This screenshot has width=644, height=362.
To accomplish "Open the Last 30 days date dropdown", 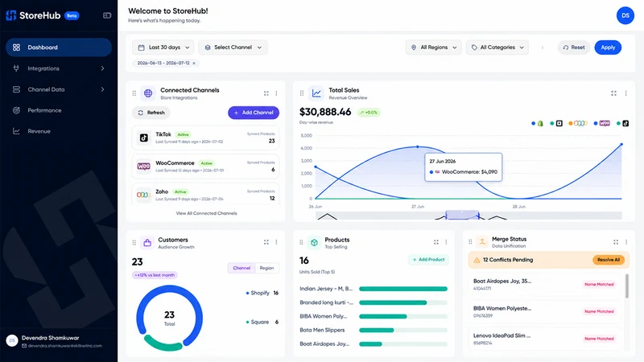I will (163, 47).
